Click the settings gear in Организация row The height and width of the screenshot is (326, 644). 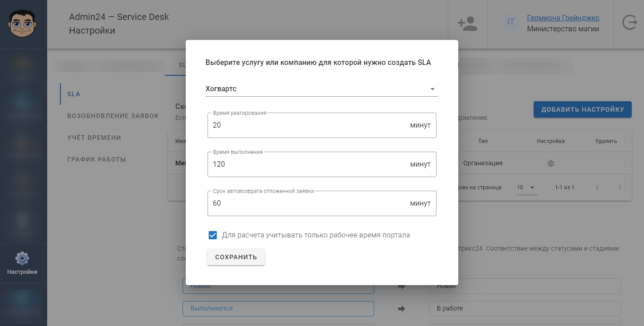(x=551, y=163)
